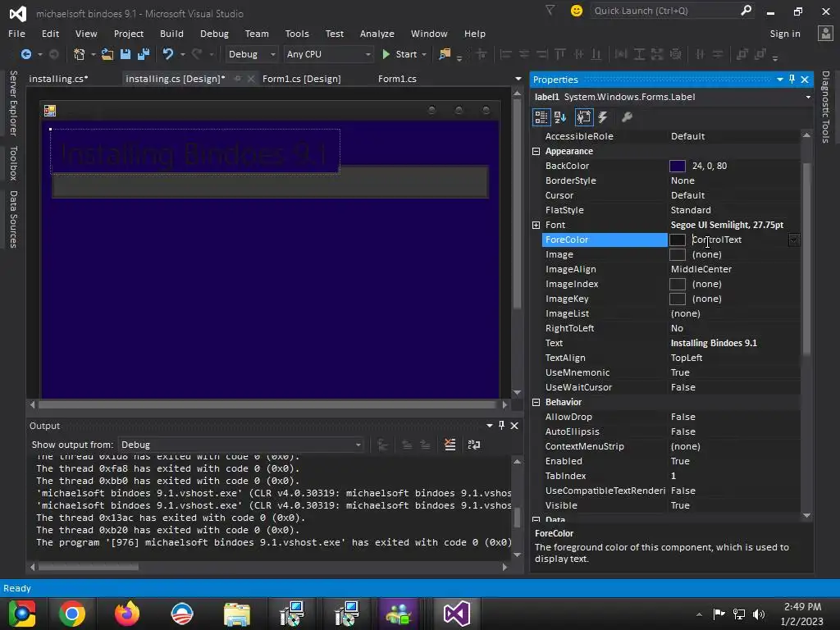Open the Data Sources side panel
Screen dimensions: 840x630
[x=13, y=219]
